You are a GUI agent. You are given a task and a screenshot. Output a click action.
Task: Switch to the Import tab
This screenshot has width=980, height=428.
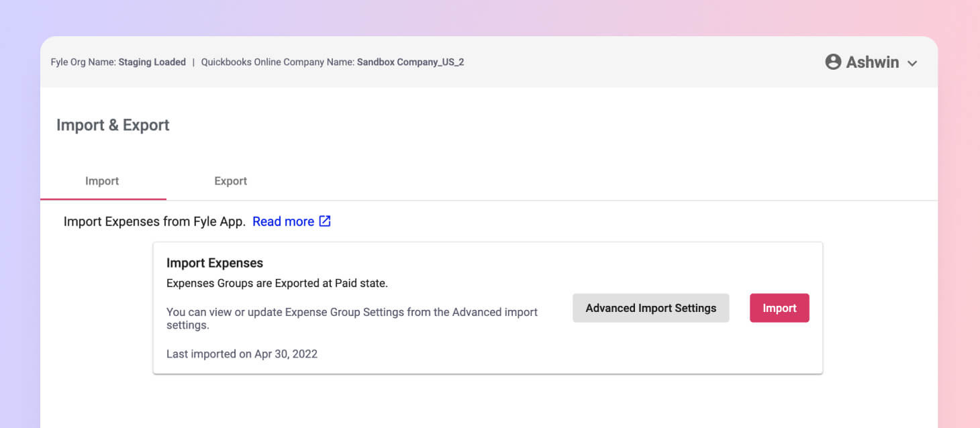point(102,181)
